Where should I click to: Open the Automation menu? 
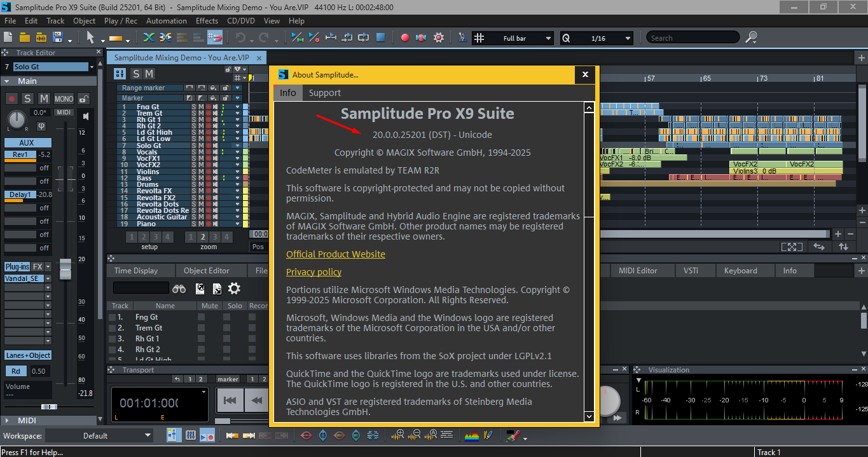tap(166, 20)
